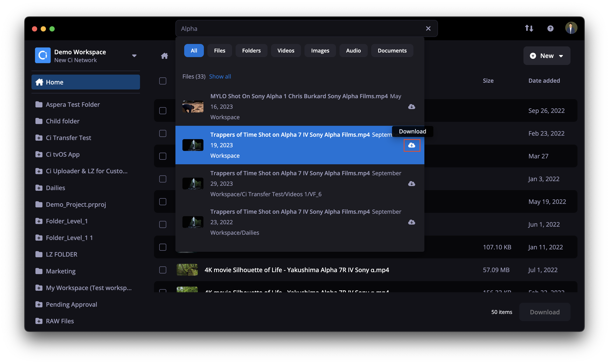Download the Trappers file in Workspace/Dailies
This screenshot has height=364, width=609.
click(x=411, y=222)
